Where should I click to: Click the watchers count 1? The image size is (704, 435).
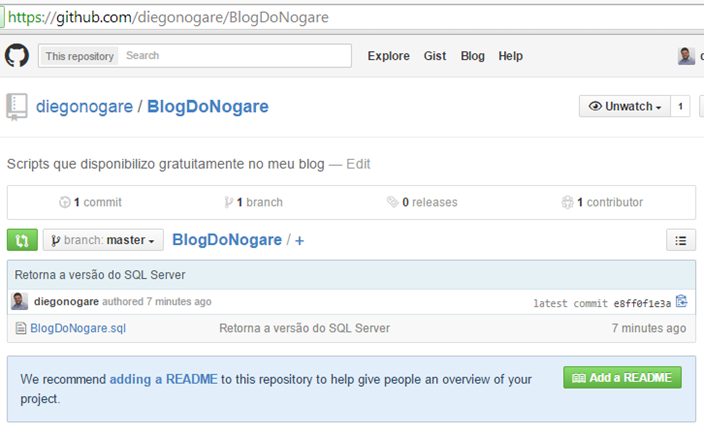coord(680,106)
